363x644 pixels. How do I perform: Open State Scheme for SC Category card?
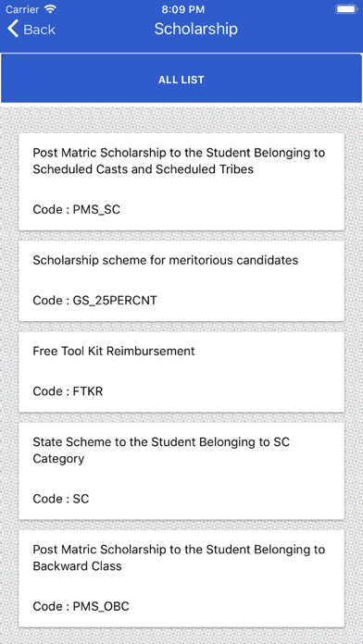(181, 471)
